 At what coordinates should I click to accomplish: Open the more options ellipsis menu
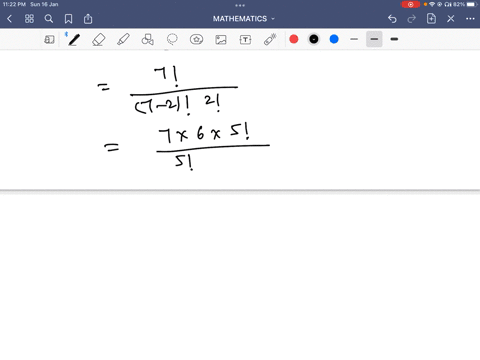470,19
